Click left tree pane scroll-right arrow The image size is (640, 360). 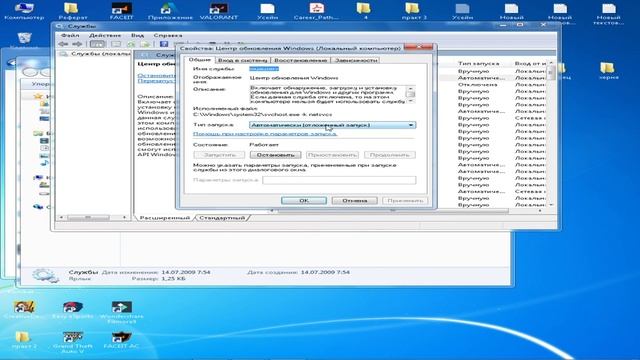124,217
